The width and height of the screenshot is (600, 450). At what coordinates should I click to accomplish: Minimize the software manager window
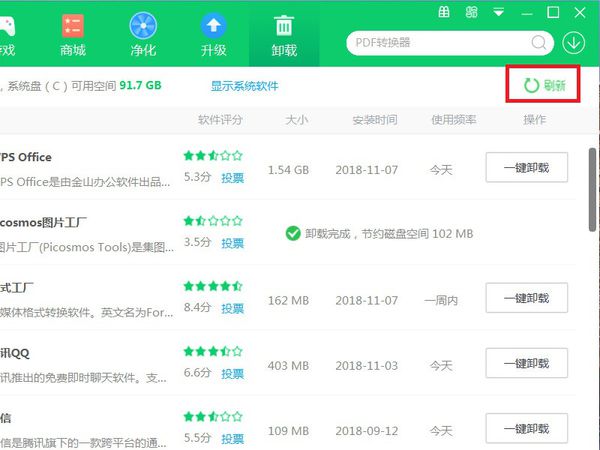pyautogui.click(x=527, y=14)
